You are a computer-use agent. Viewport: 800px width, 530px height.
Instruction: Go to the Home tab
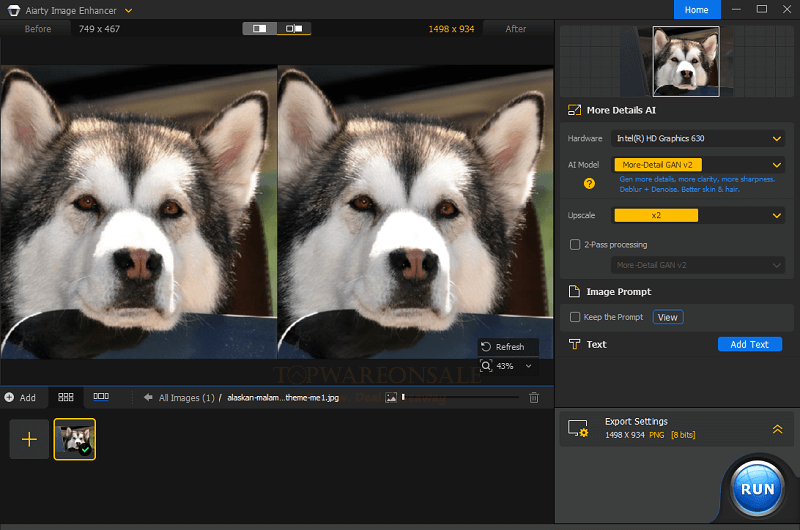(696, 10)
